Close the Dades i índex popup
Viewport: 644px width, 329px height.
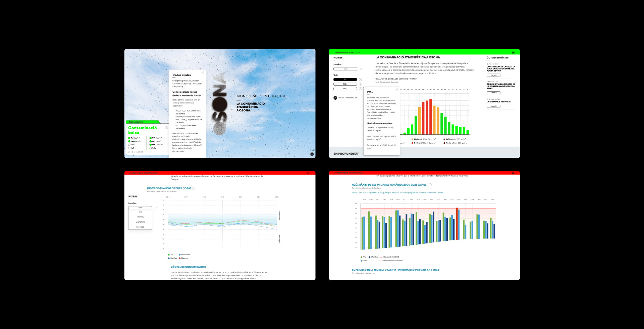(203, 73)
